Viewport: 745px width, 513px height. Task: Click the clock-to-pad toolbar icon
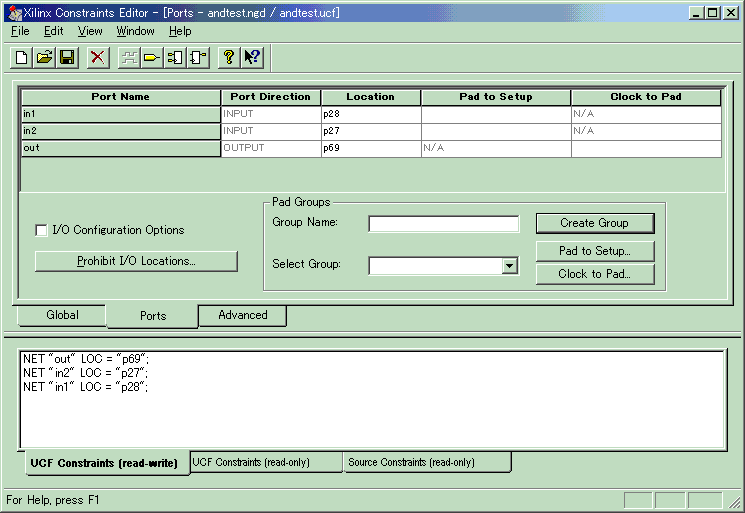(199, 58)
